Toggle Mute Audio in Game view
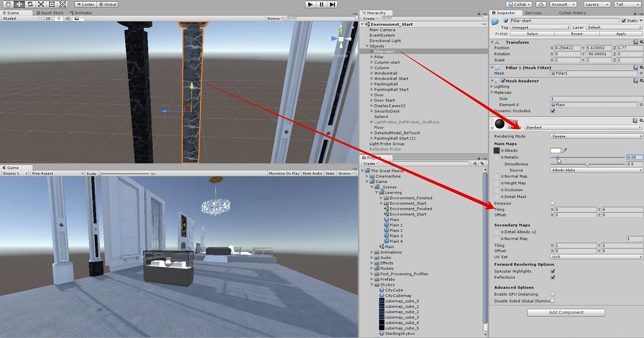The width and height of the screenshot is (644, 338). coord(312,173)
